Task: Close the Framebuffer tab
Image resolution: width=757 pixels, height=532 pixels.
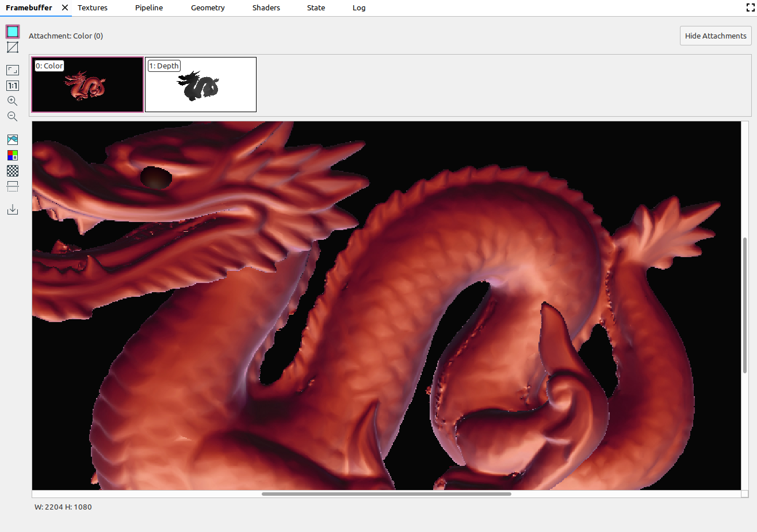Action: [65, 8]
